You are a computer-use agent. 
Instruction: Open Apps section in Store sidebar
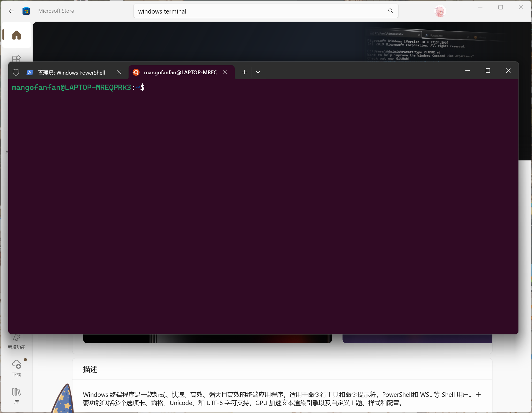(17, 58)
